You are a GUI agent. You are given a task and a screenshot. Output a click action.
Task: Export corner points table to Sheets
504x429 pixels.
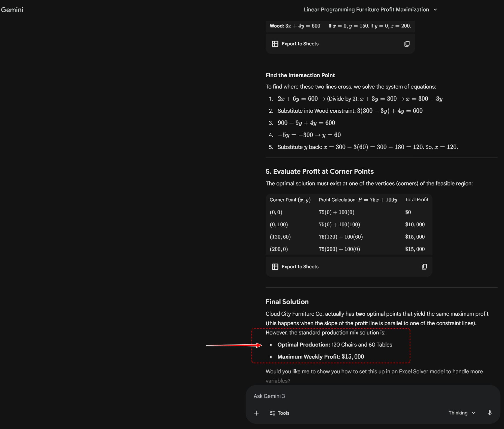pos(295,267)
